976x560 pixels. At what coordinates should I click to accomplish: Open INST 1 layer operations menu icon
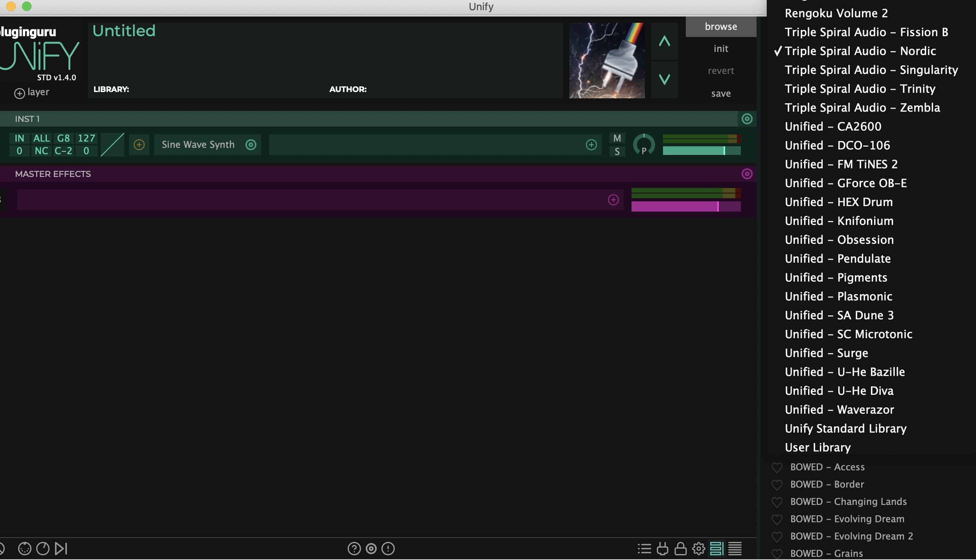[747, 119]
